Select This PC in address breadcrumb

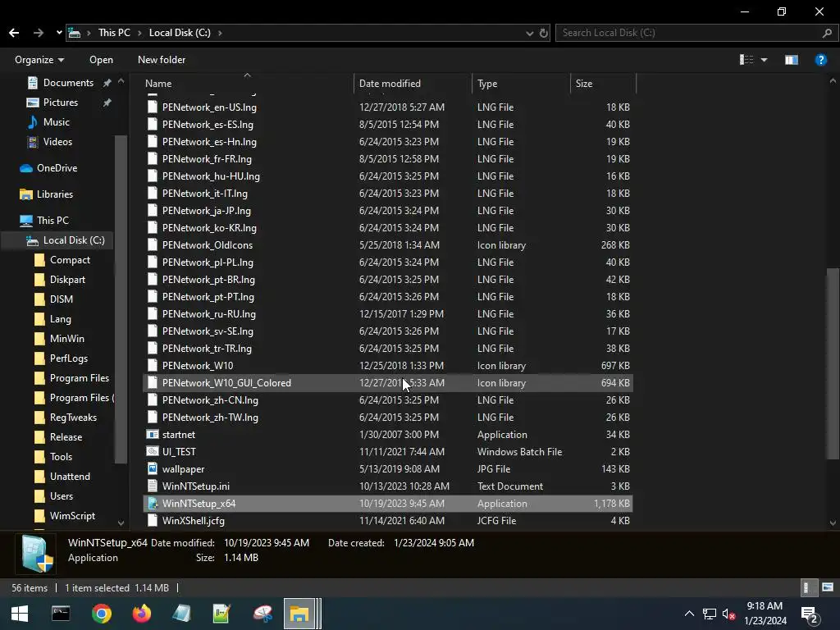114,33
